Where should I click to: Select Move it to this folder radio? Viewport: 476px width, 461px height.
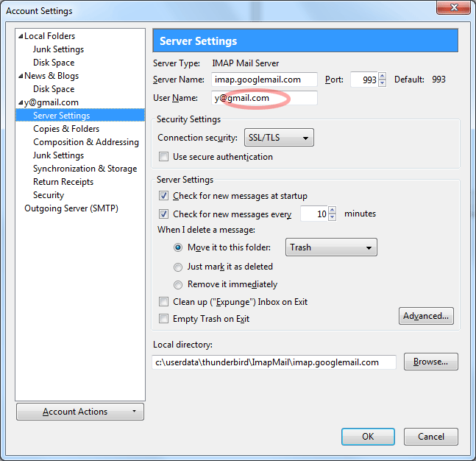tap(178, 247)
